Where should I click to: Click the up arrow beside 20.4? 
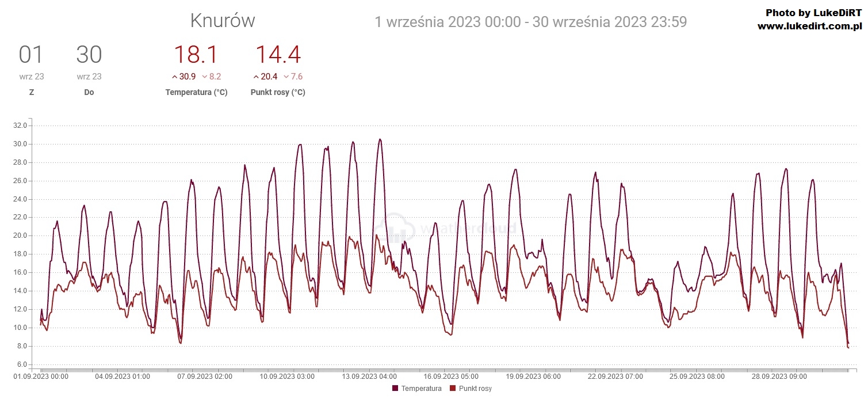click(256, 77)
